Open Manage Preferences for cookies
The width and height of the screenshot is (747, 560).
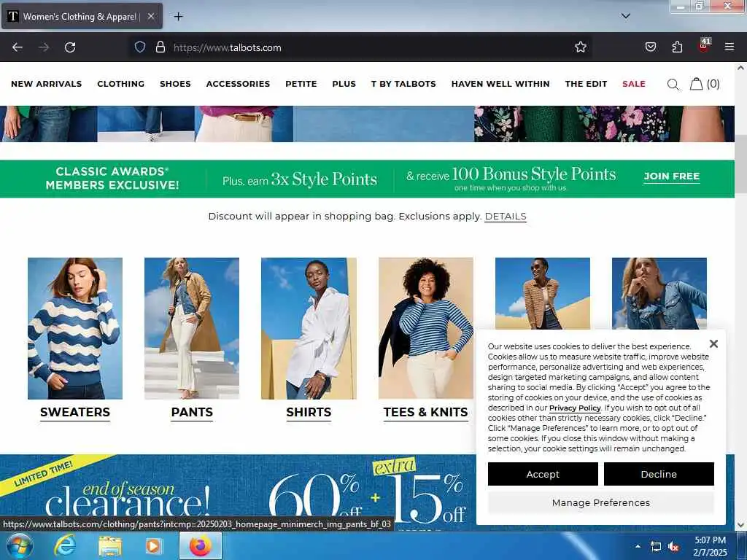[x=601, y=503]
